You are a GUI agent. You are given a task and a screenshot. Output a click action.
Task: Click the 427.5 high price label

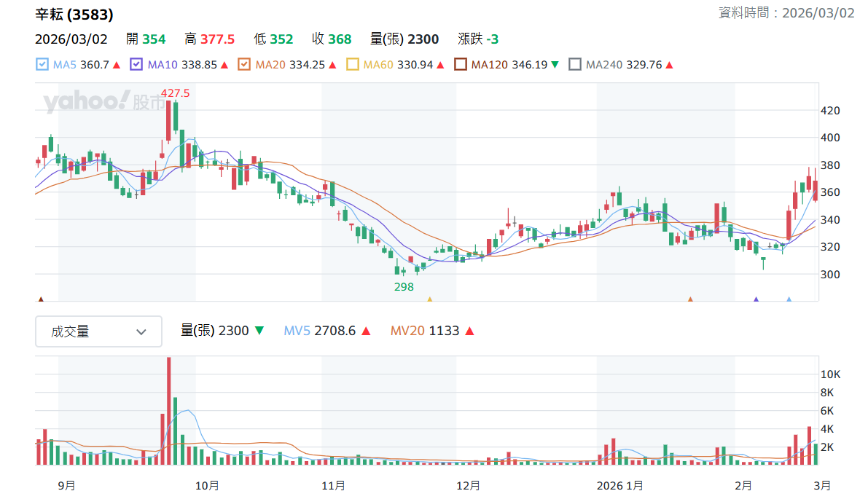point(176,93)
